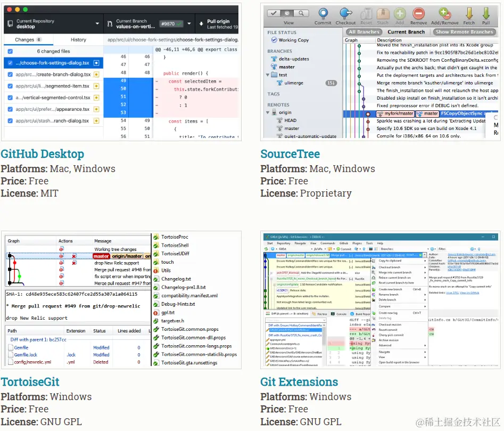Open the File tree tab in Git Extensions

tap(320, 314)
